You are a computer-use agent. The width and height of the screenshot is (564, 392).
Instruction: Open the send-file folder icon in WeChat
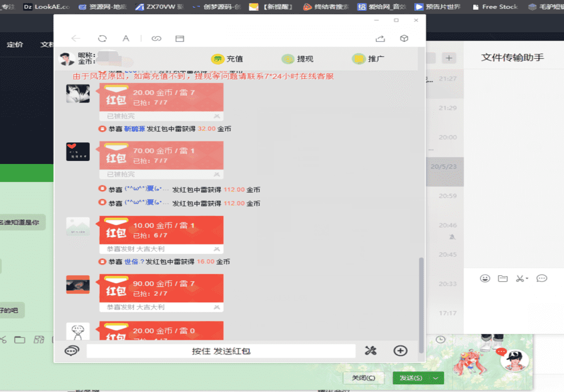click(x=503, y=278)
